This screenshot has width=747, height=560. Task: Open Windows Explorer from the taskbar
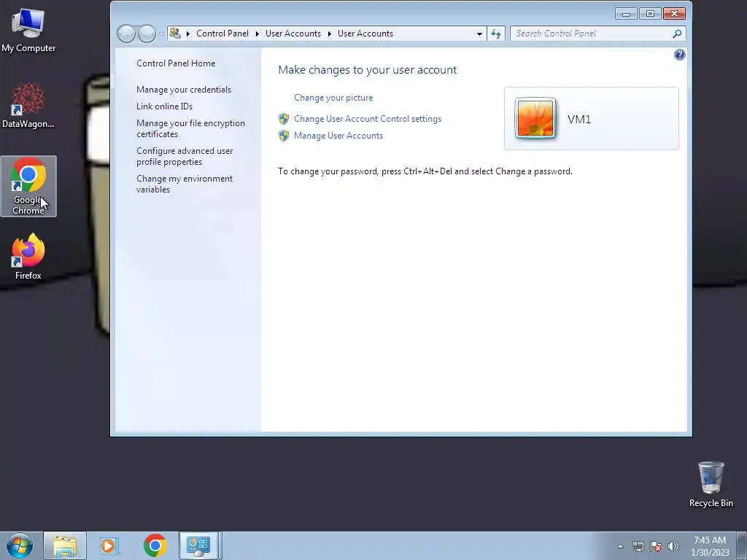pos(65,545)
